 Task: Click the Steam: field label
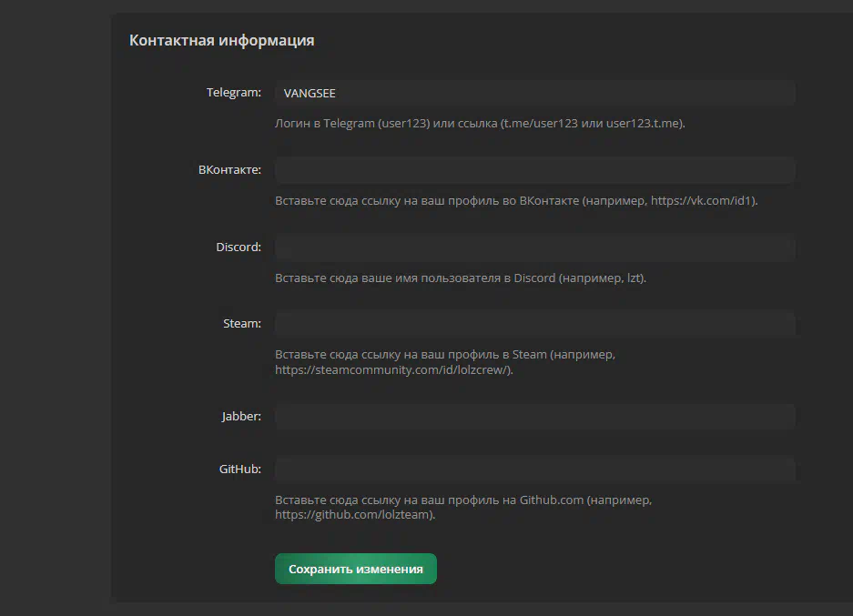tap(242, 324)
